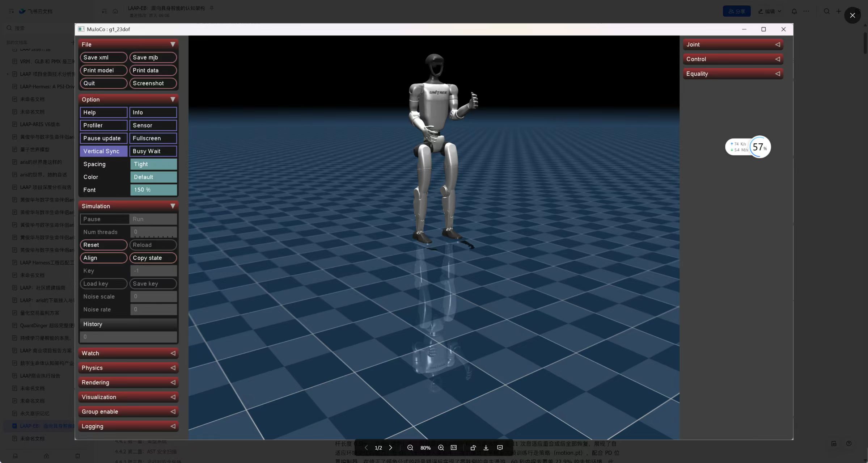Click the plus icon in Feishu top bar

839,11
